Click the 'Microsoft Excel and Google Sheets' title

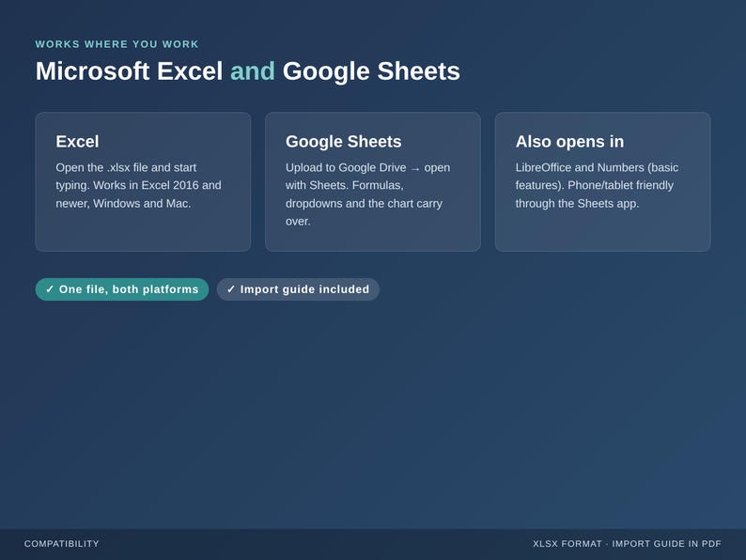pos(248,70)
